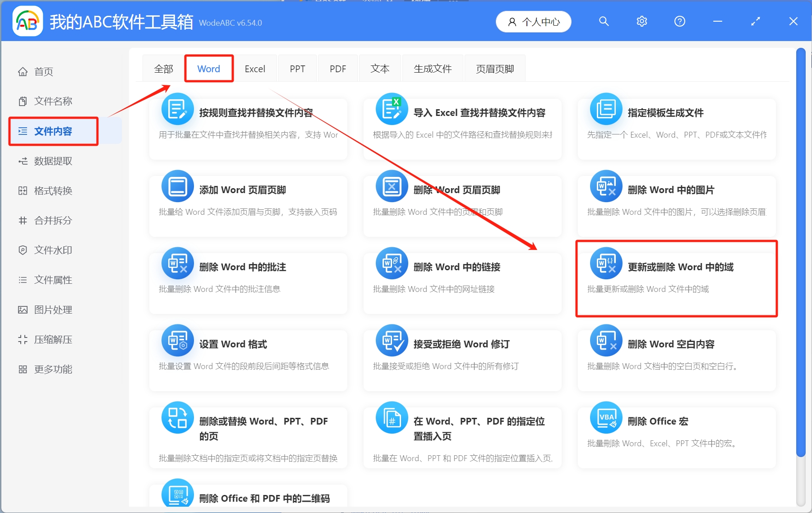Open the help icon

point(679,21)
